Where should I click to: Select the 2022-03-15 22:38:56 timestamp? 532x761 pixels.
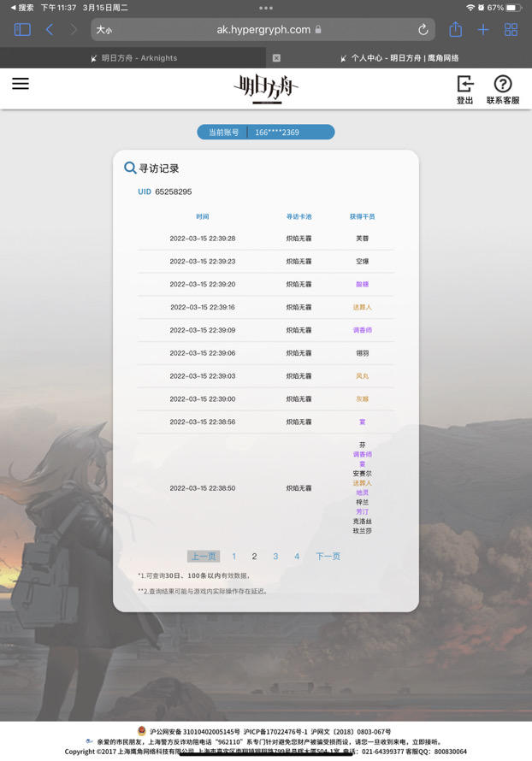pos(203,422)
